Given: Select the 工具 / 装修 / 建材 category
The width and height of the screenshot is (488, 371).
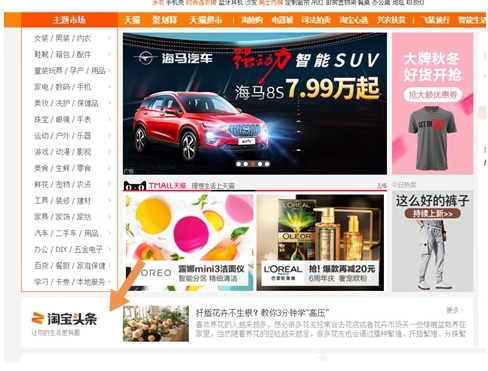Looking at the screenshot, I should coord(62,201).
